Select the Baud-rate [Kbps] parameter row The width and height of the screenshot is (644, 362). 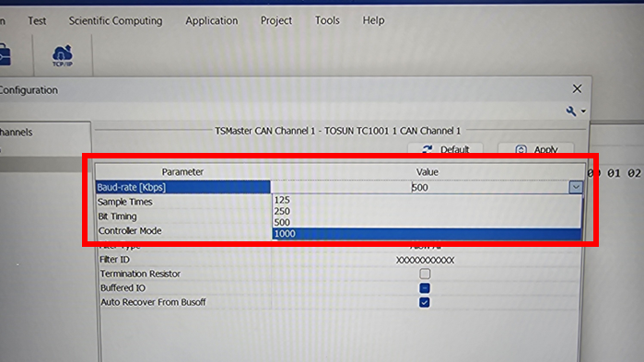(182, 187)
